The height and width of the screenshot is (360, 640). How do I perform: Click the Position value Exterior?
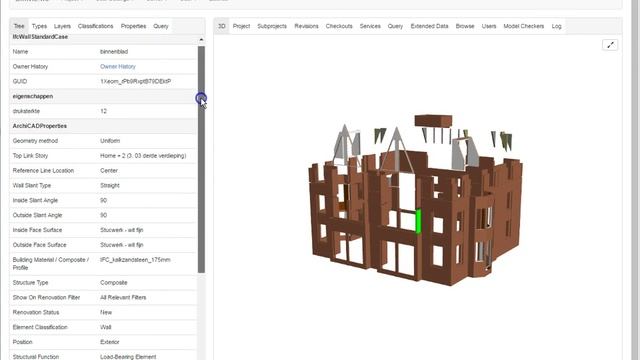(109, 342)
